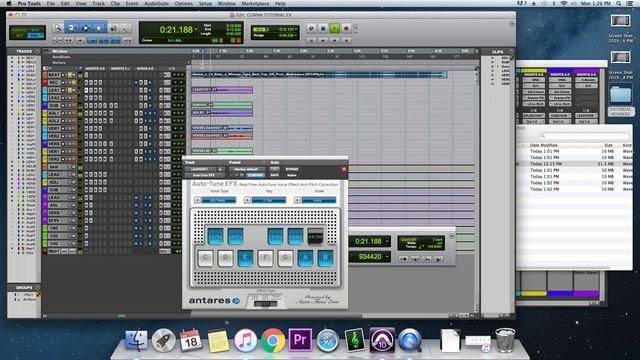
Task: Select the Pencil tool
Action: coord(126,28)
